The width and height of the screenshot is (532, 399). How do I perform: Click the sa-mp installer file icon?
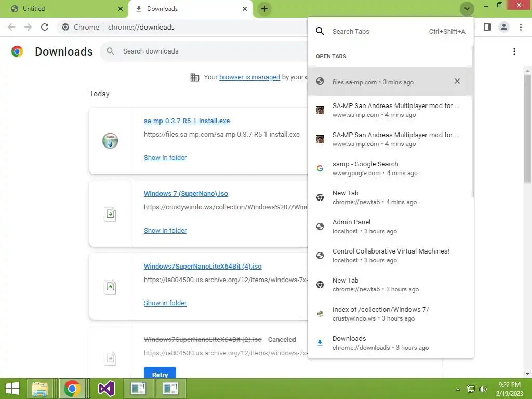[x=110, y=141]
